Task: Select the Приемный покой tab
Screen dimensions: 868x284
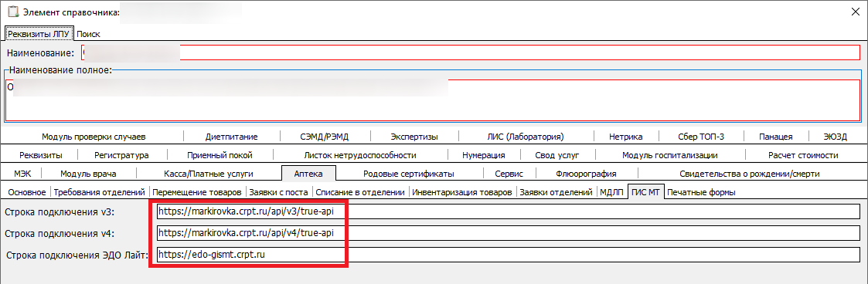Action: pos(220,155)
